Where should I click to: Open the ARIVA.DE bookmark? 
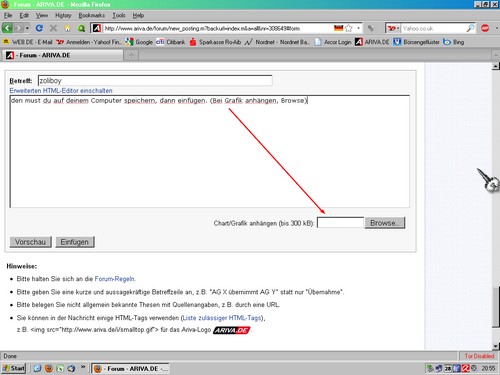tap(372, 42)
